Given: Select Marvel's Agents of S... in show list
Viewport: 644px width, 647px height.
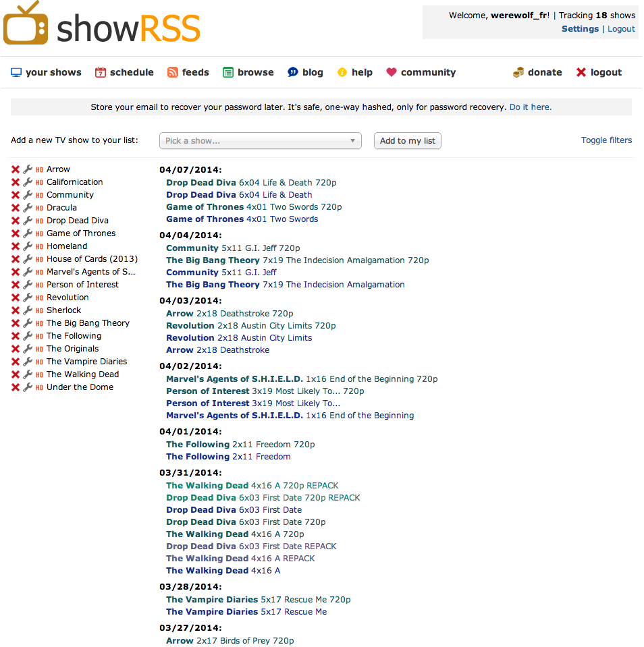Looking at the screenshot, I should coord(91,272).
